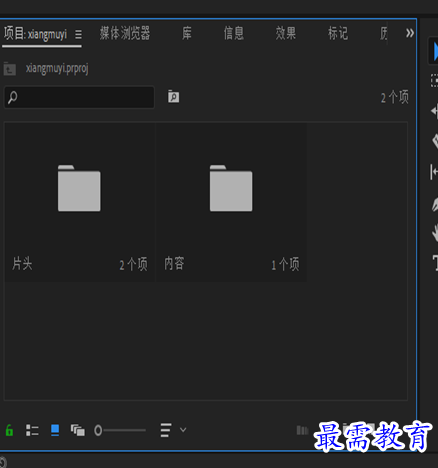Switch to the 标记 tab
This screenshot has width=438, height=468.
click(x=338, y=33)
